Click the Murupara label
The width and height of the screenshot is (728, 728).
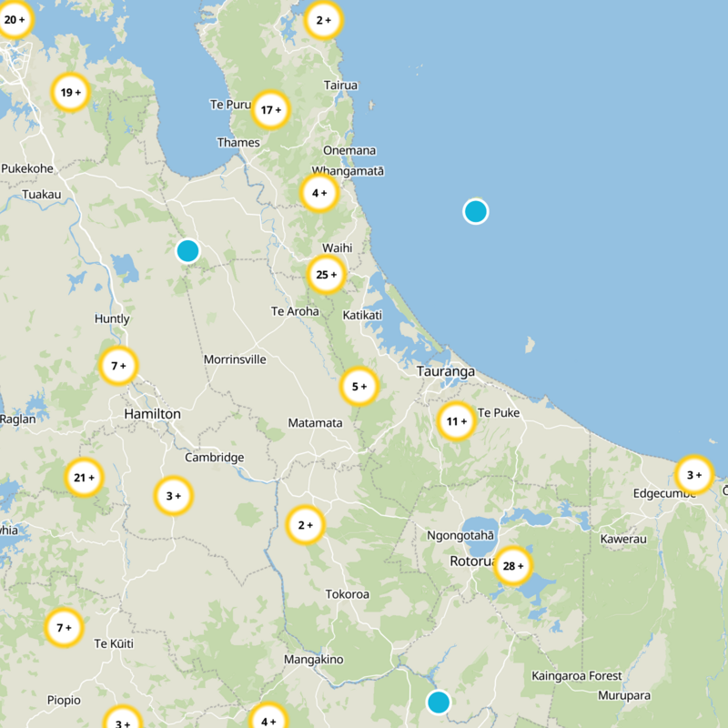624,695
